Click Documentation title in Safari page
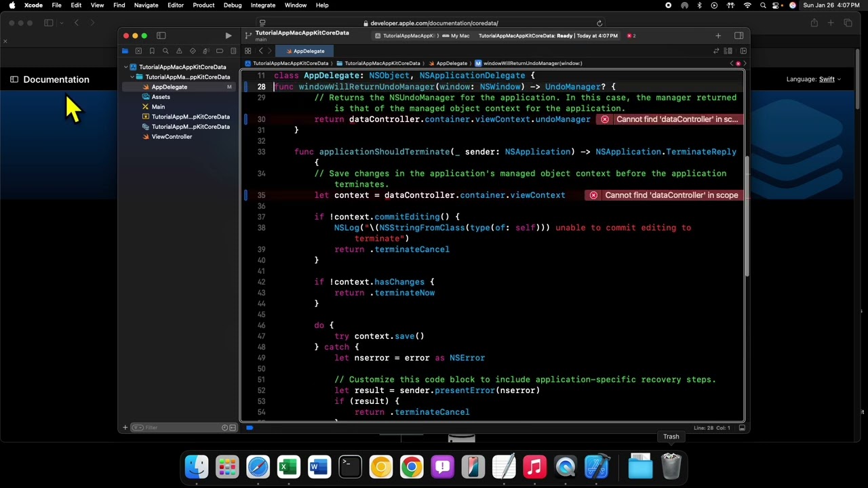 tap(56, 79)
